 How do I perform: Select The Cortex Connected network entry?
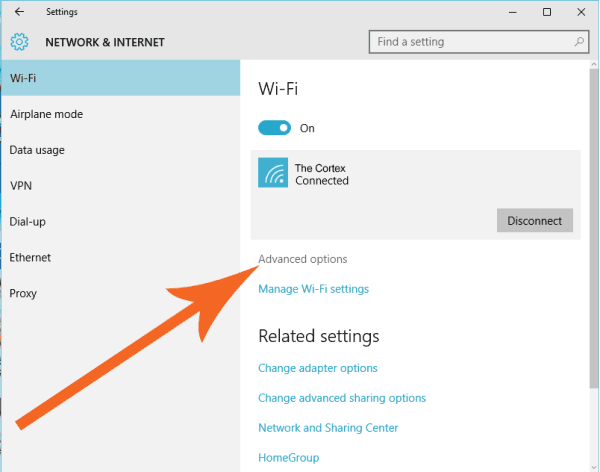(x=416, y=195)
